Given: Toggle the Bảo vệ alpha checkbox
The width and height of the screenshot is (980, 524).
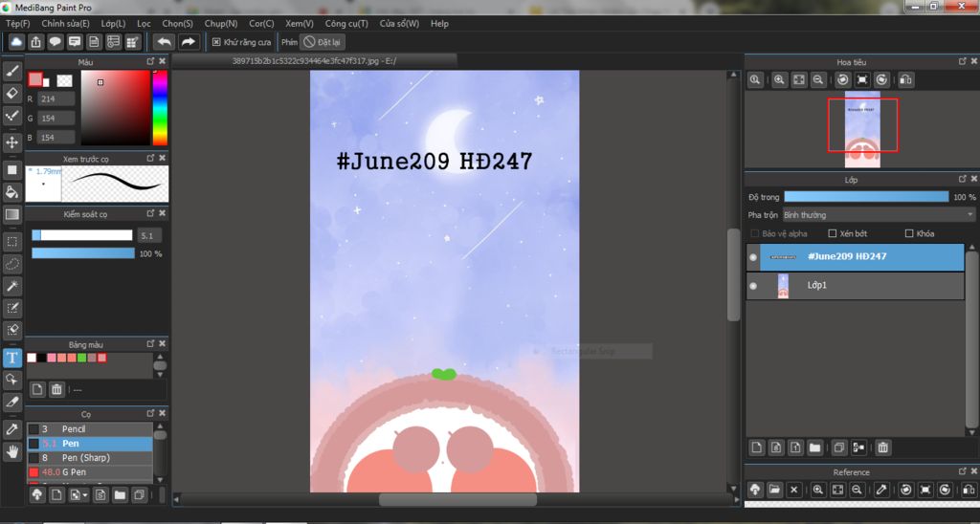Looking at the screenshot, I should pyautogui.click(x=754, y=233).
